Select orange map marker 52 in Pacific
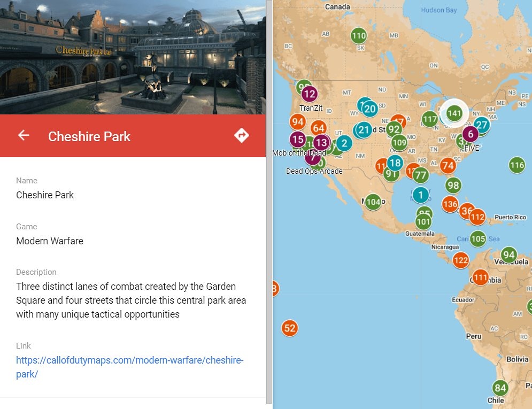Image resolution: width=532 pixels, height=409 pixels. pos(290,328)
